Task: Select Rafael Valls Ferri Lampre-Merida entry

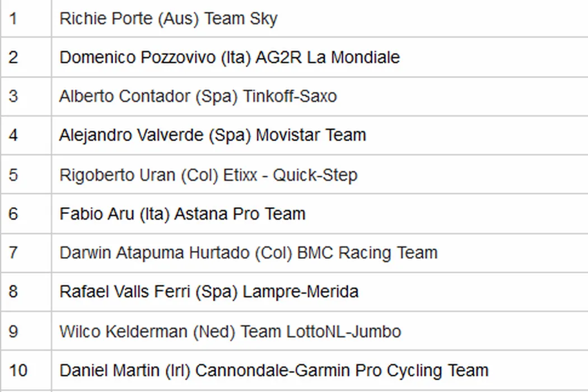Action: point(209,292)
